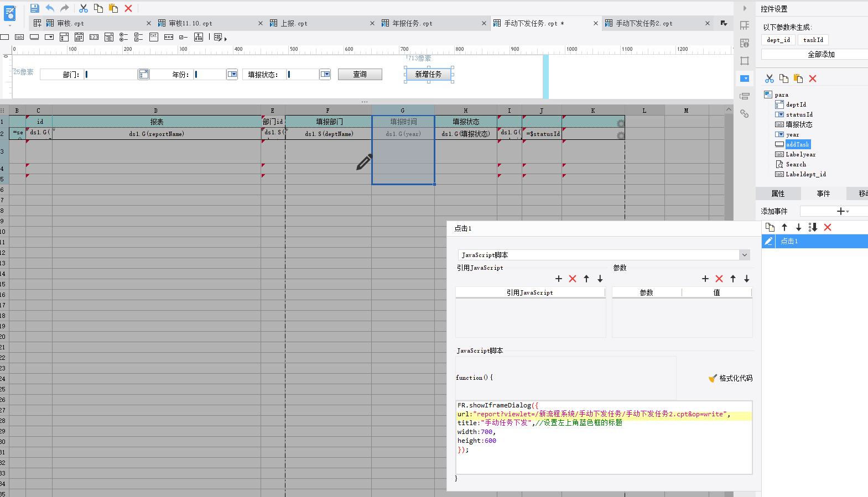
Task: Add a checkbox group widget
Action: tap(139, 37)
